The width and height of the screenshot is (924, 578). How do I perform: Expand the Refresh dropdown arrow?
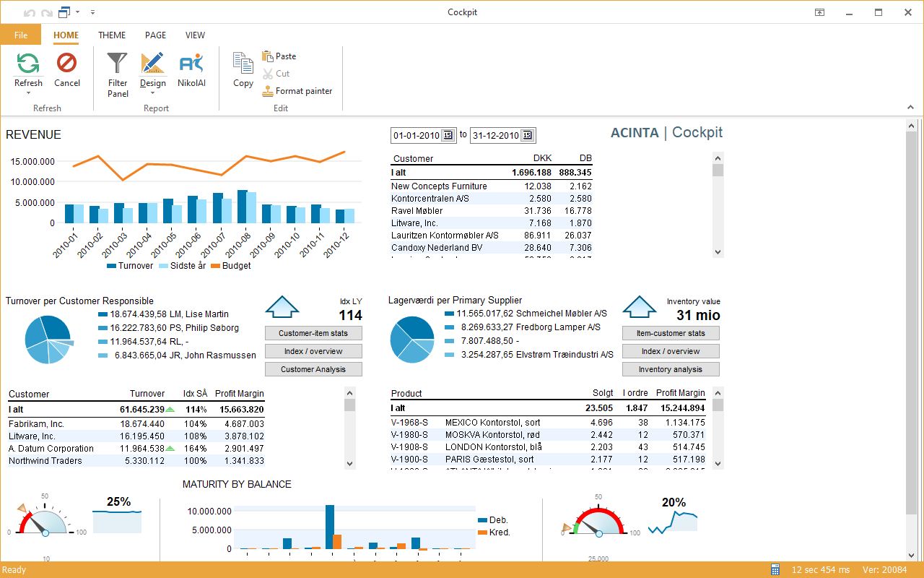(28, 92)
